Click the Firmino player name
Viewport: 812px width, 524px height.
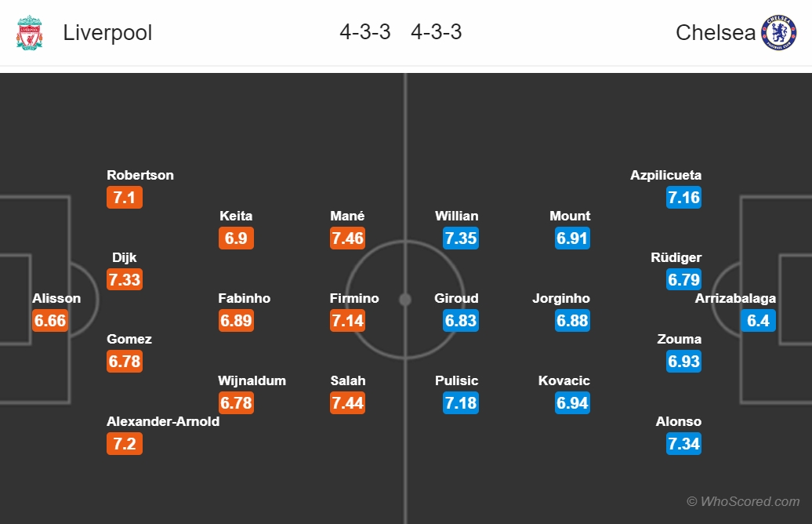(354, 298)
